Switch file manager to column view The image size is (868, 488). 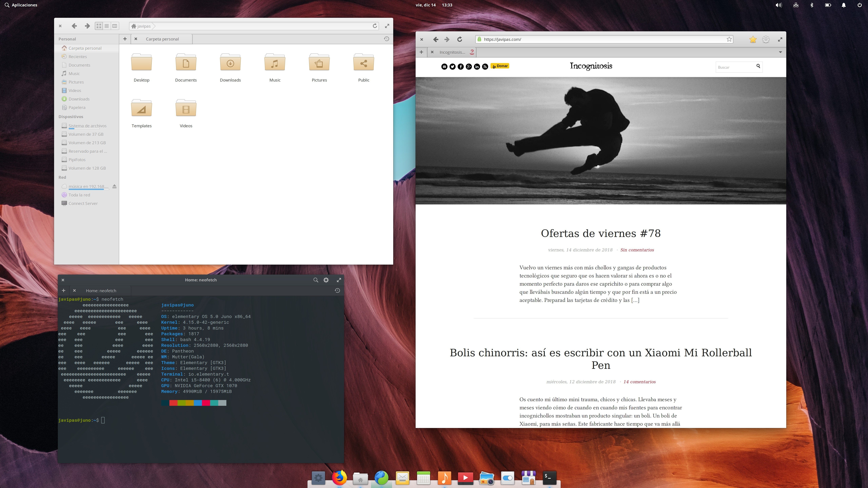point(115,26)
